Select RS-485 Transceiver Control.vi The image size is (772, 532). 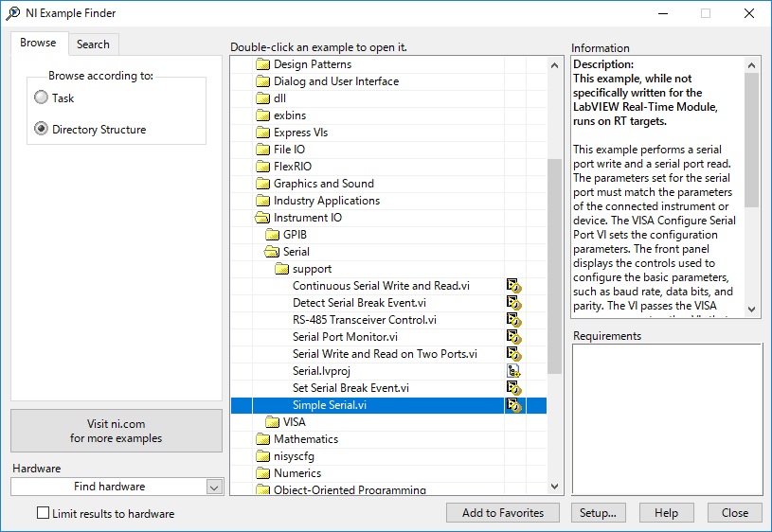365,320
